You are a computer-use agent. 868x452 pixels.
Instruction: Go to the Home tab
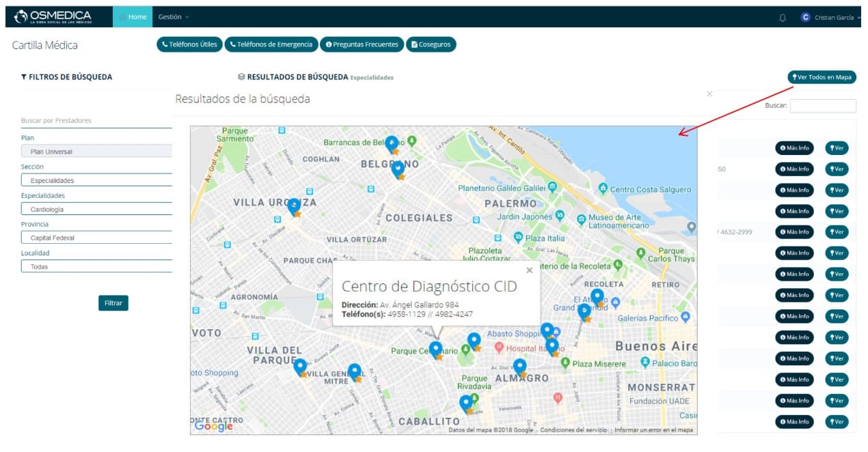click(x=133, y=16)
